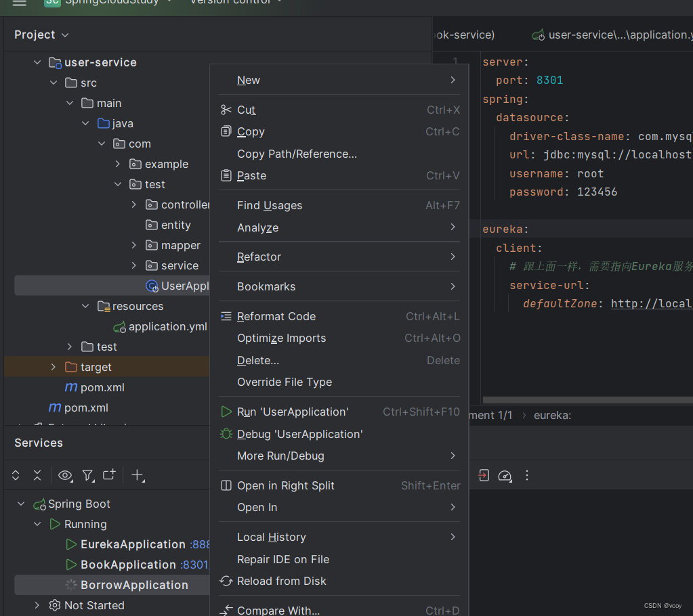This screenshot has width=693, height=616.
Task: Collapse the java source folder
Action: coord(86,123)
